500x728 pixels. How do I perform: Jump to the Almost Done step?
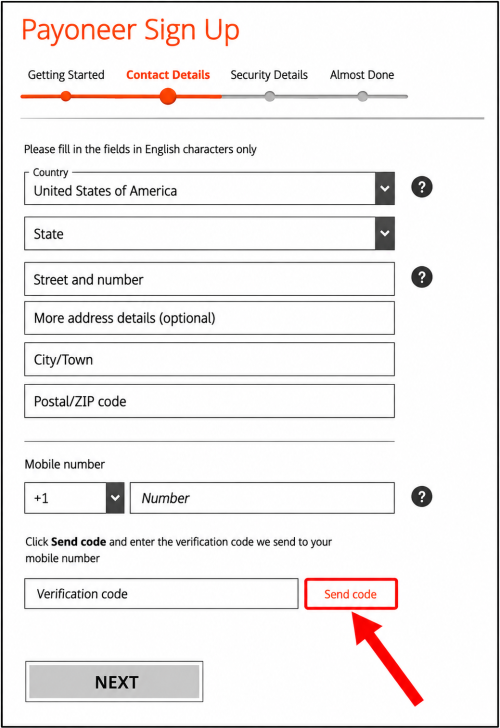point(362,75)
